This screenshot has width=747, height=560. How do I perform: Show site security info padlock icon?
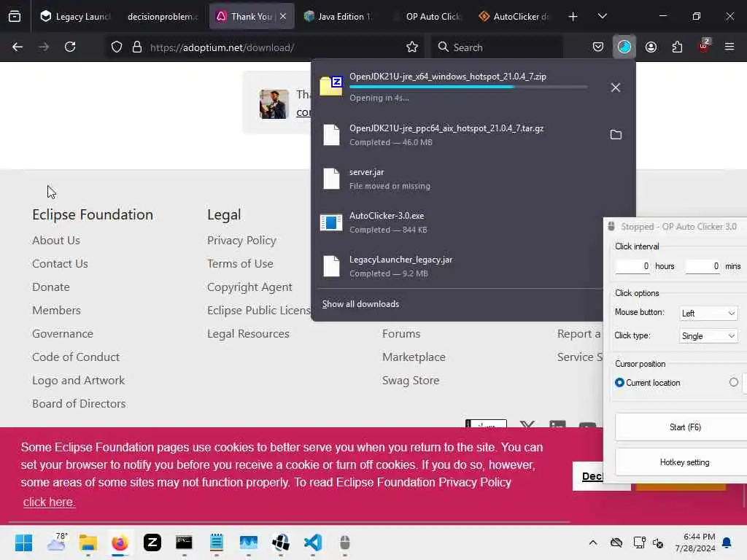pos(137,47)
